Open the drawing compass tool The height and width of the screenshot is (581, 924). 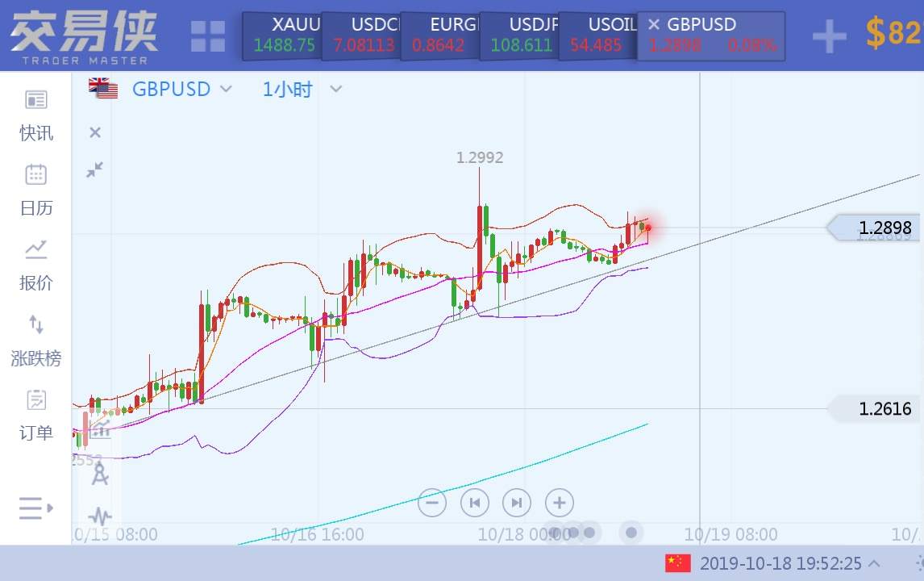[x=100, y=474]
